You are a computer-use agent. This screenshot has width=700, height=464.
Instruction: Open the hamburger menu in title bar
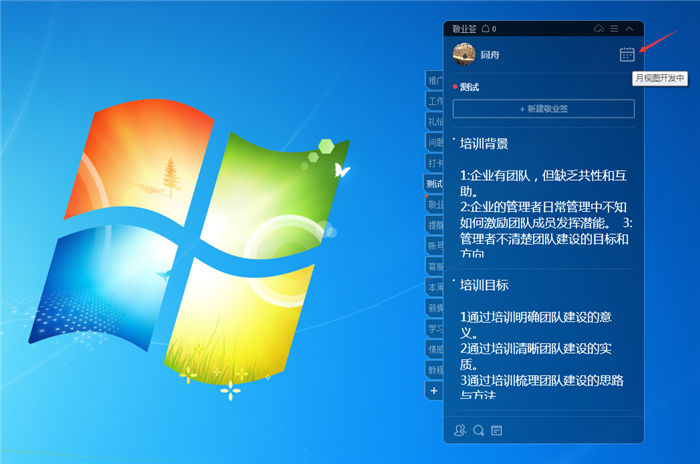coord(614,29)
